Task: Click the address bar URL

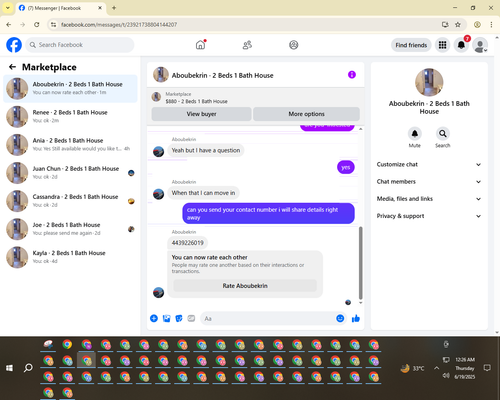Action: pyautogui.click(x=119, y=25)
